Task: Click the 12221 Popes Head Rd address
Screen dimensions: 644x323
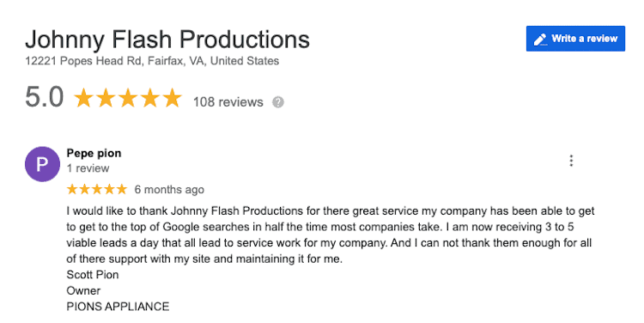Action: pyautogui.click(x=152, y=61)
